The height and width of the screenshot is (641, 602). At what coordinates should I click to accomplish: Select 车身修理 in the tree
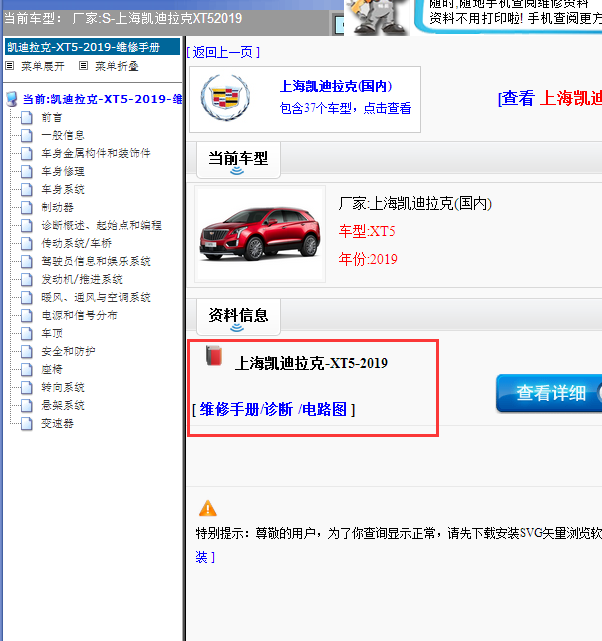[x=63, y=172]
